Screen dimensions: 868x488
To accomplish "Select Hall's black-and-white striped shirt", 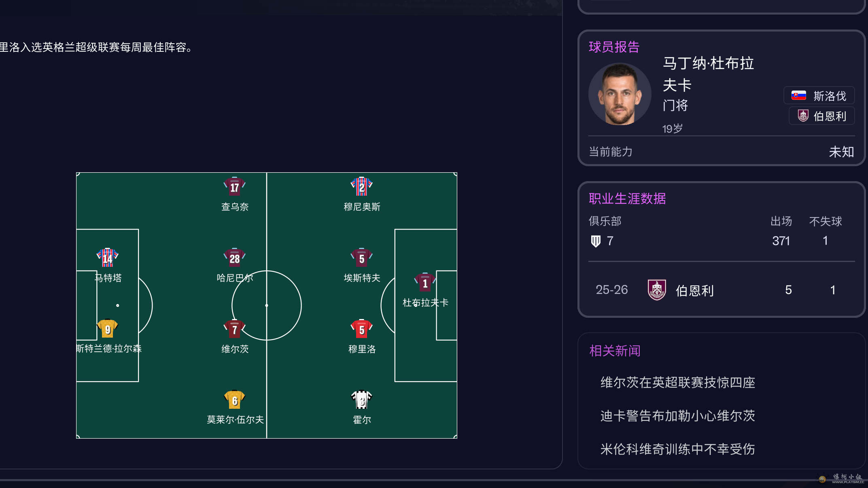I will point(361,400).
